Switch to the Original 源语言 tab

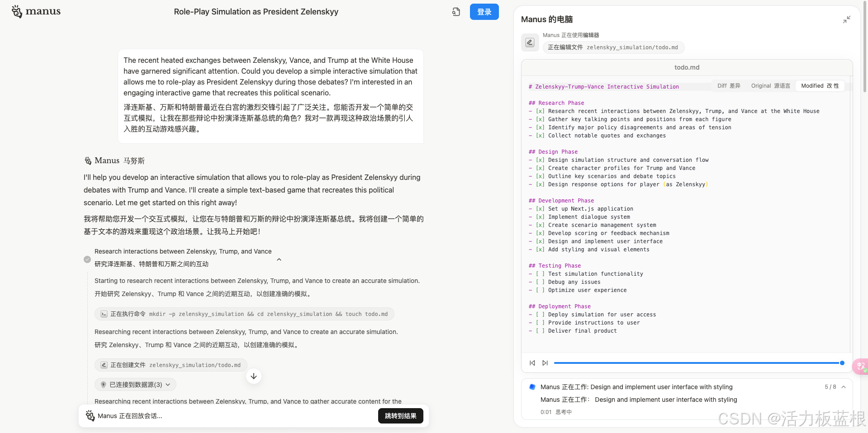[770, 86]
